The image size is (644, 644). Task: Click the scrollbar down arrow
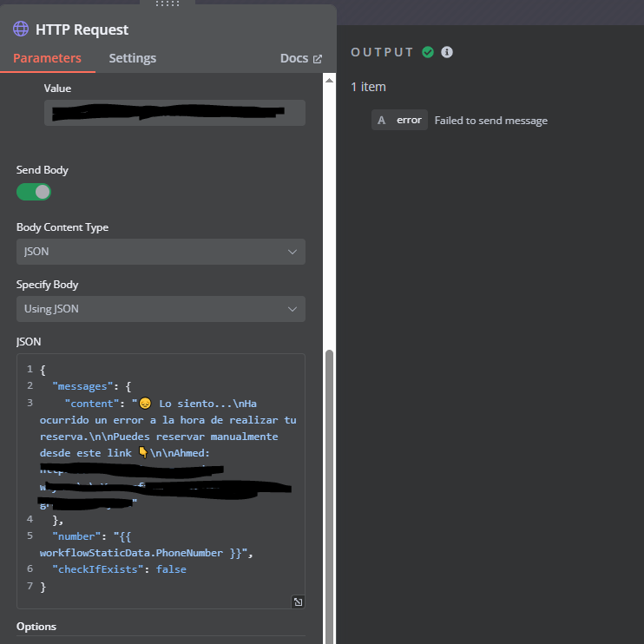pos(329,638)
